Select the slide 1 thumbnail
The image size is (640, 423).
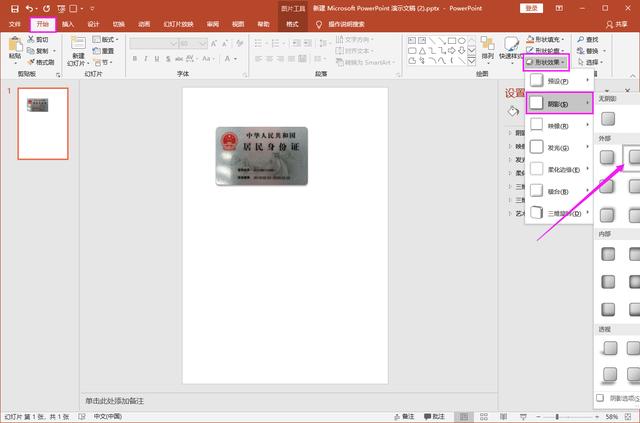coord(43,123)
